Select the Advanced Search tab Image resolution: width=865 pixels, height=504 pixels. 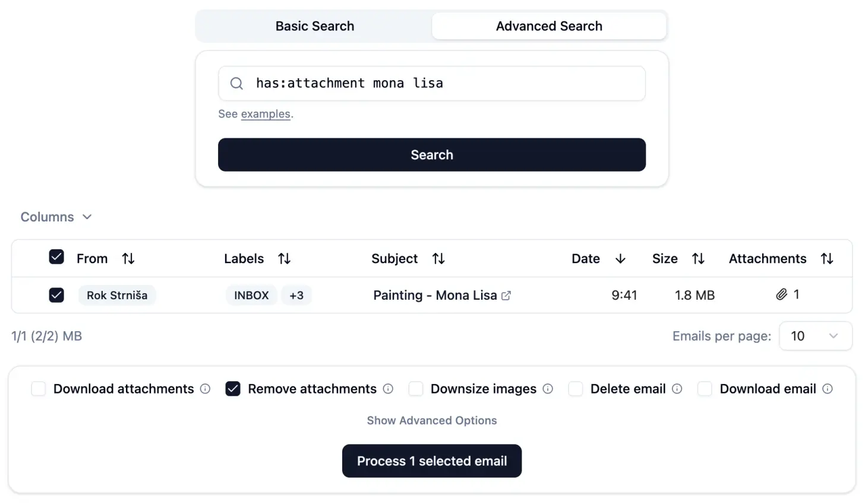[x=549, y=26]
